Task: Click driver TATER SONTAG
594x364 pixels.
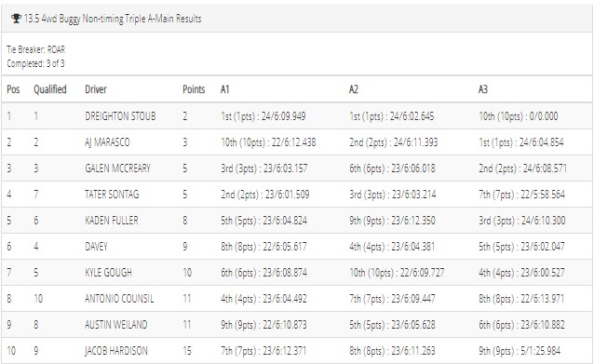Action: coord(112,195)
